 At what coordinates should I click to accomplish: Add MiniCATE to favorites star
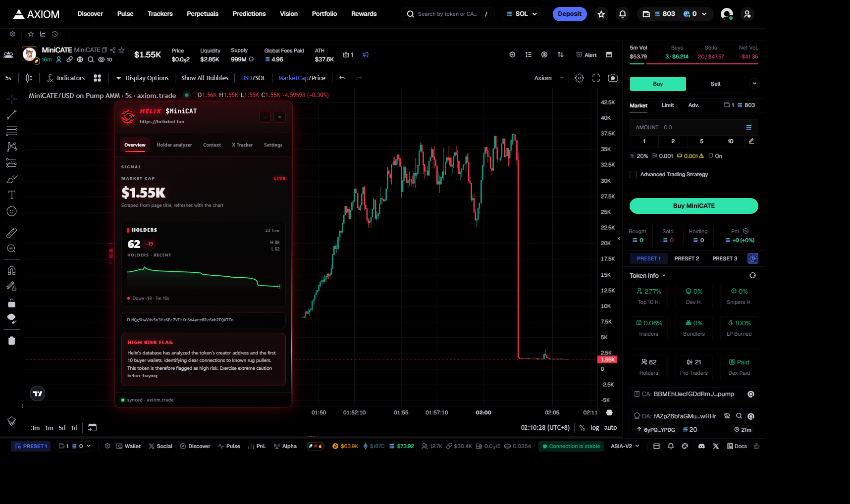coord(121,50)
